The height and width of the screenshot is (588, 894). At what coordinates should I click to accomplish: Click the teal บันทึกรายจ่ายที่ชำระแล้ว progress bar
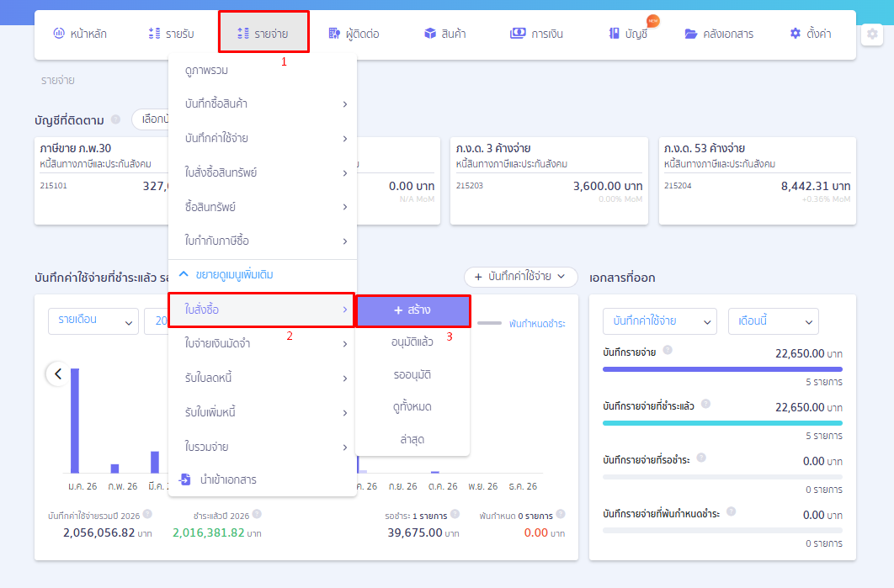click(x=722, y=423)
